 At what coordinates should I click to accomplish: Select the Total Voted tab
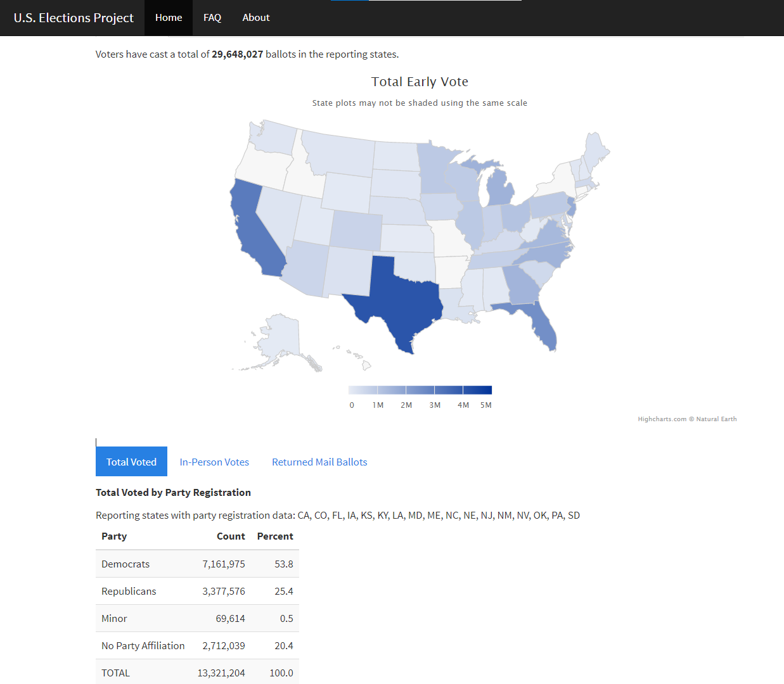point(131,462)
